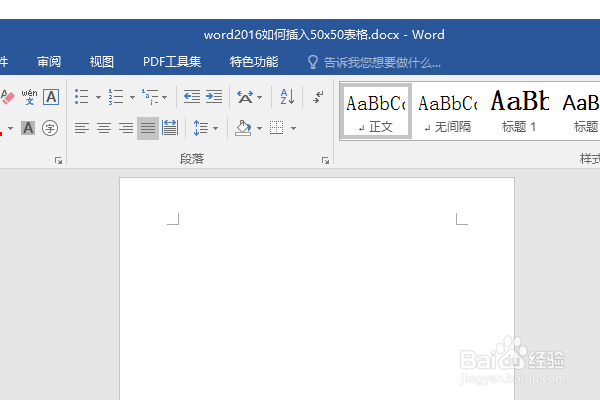The width and height of the screenshot is (600, 400).
Task: Open the PDF工具集 tab
Action: 172,62
